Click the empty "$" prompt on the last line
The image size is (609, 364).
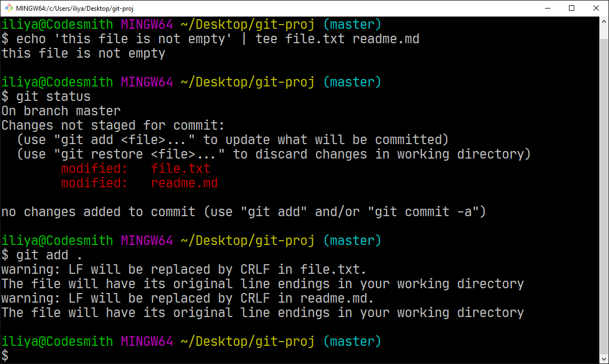click(x=5, y=356)
